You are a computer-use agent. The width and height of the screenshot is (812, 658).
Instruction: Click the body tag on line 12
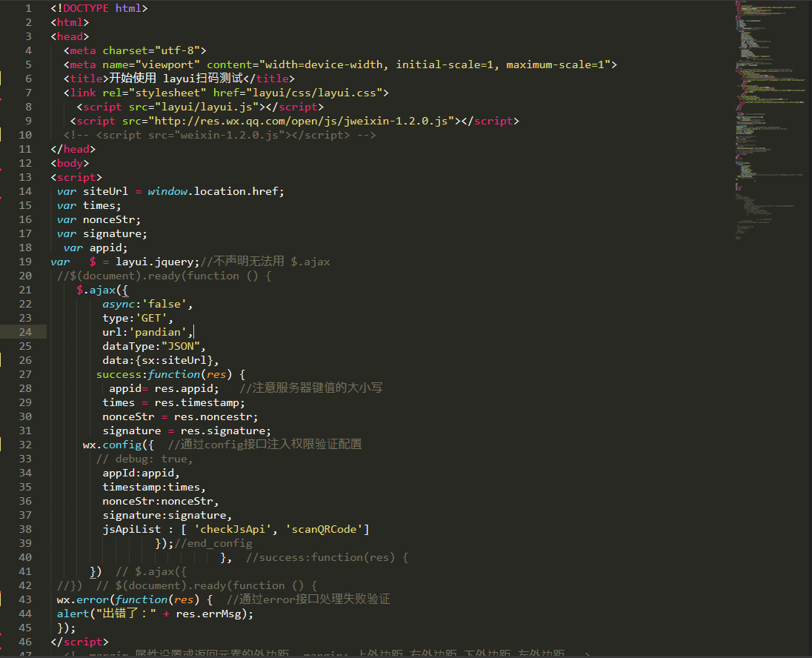70,163
